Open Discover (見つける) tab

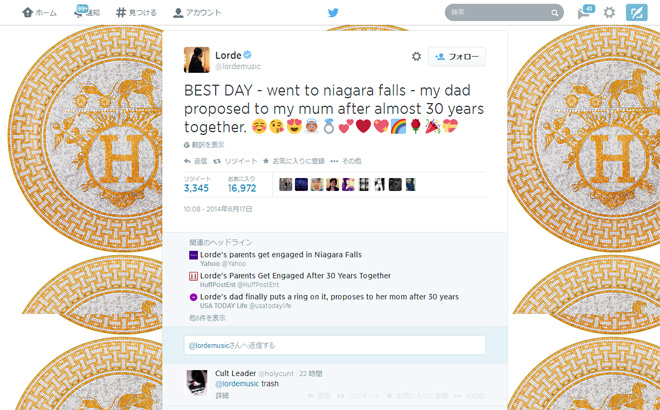(136, 13)
